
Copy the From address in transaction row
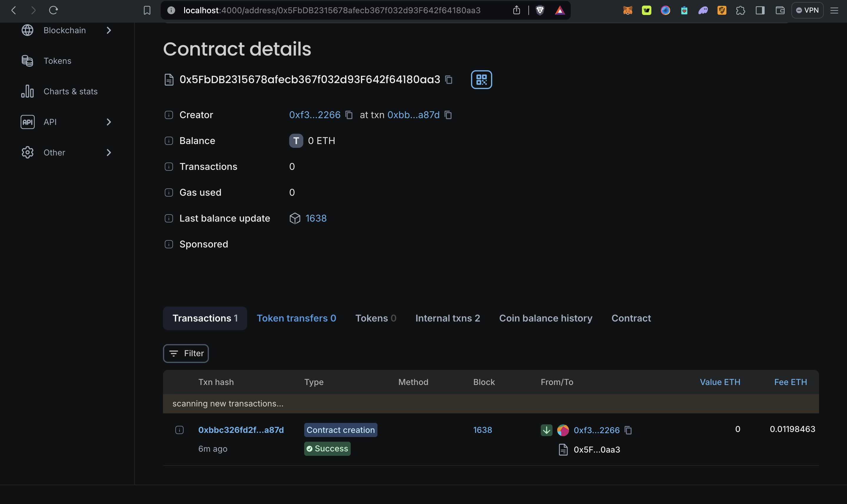tap(628, 430)
